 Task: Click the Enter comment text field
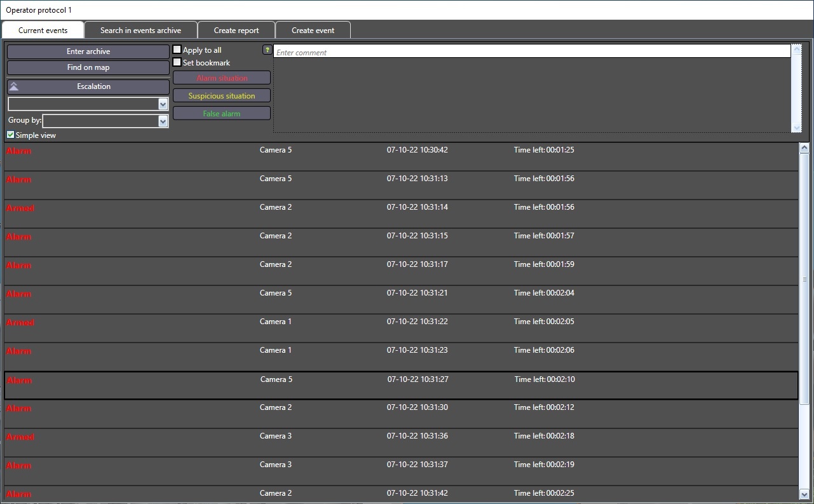coord(531,52)
